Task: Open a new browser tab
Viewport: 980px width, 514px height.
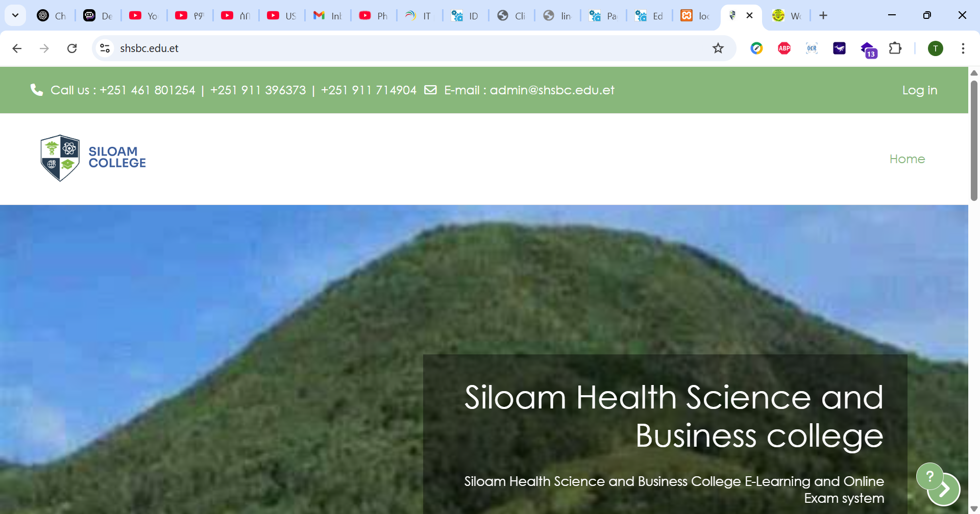Action: coord(823,15)
